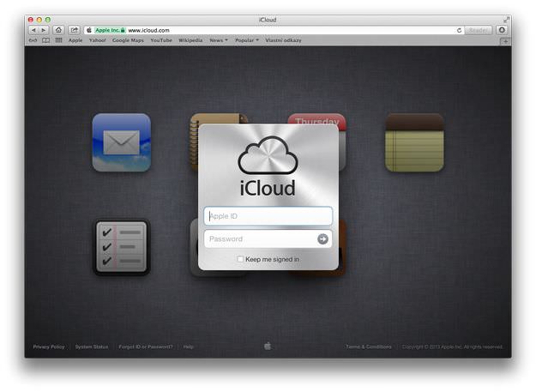The width and height of the screenshot is (536, 392).
Task: Check the Keep me signed in box
Action: coord(240,259)
